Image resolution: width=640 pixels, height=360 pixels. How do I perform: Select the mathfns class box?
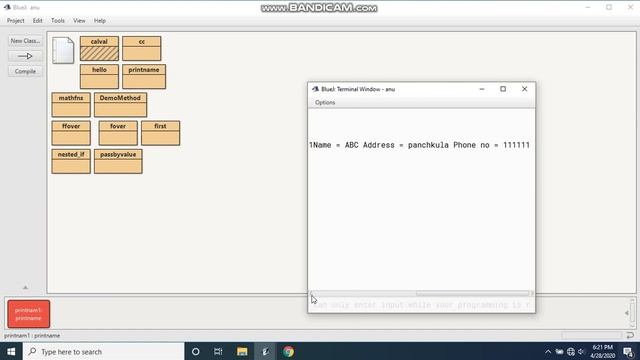pos(71,104)
